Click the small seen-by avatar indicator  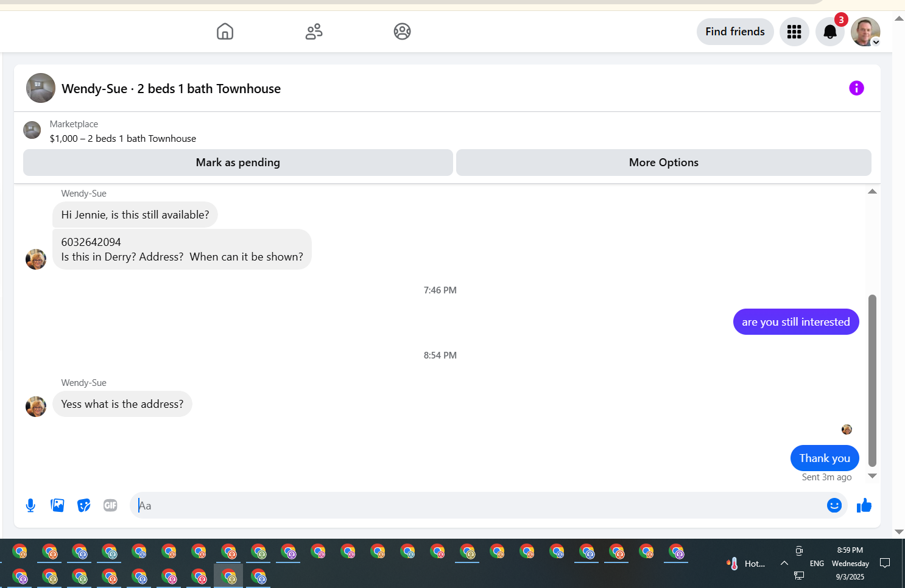tap(847, 430)
